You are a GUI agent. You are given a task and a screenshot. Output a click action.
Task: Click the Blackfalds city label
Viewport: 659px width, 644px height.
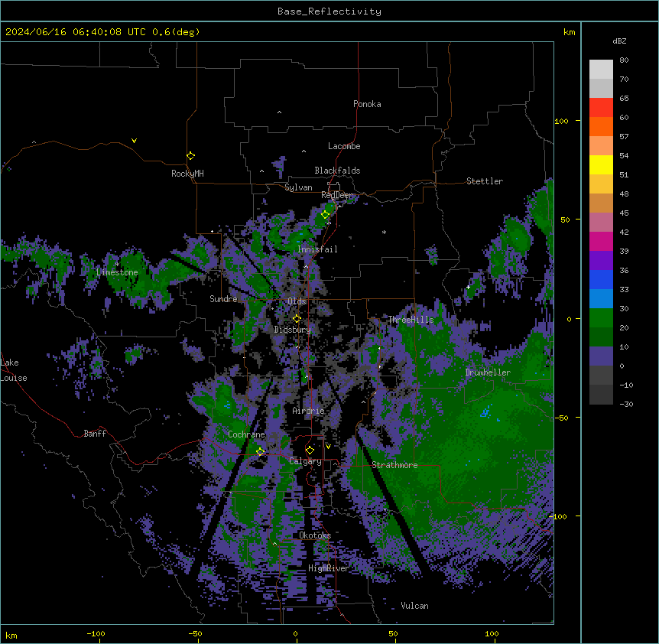[x=337, y=171]
